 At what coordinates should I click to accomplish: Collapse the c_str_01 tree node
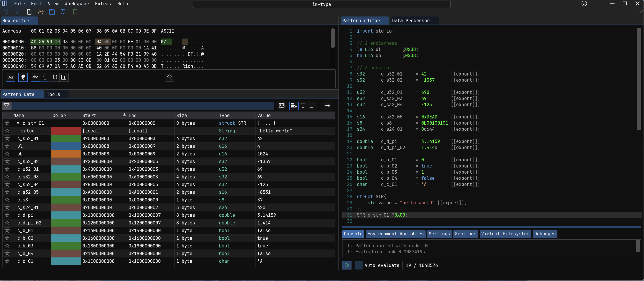point(18,123)
